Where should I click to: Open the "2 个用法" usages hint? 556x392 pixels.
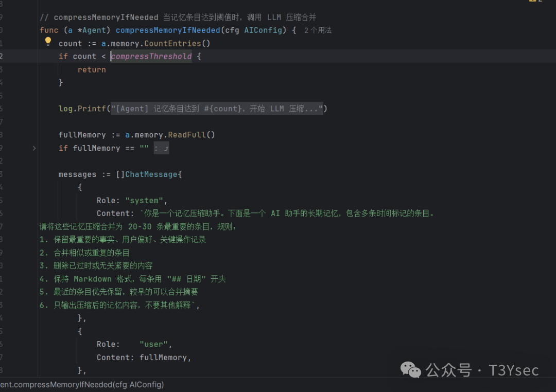point(318,30)
